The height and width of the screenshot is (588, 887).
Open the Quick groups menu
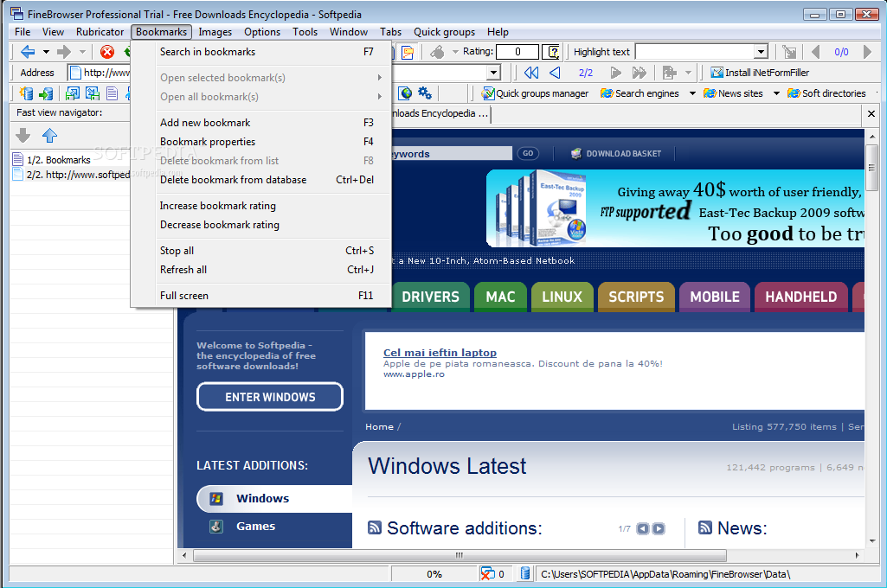coord(444,32)
